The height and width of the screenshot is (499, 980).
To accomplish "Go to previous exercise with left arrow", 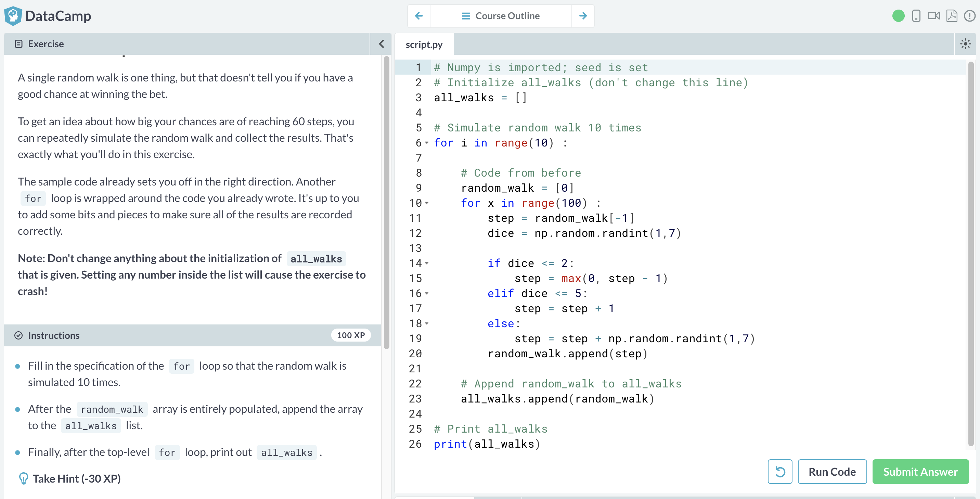I will [x=419, y=16].
